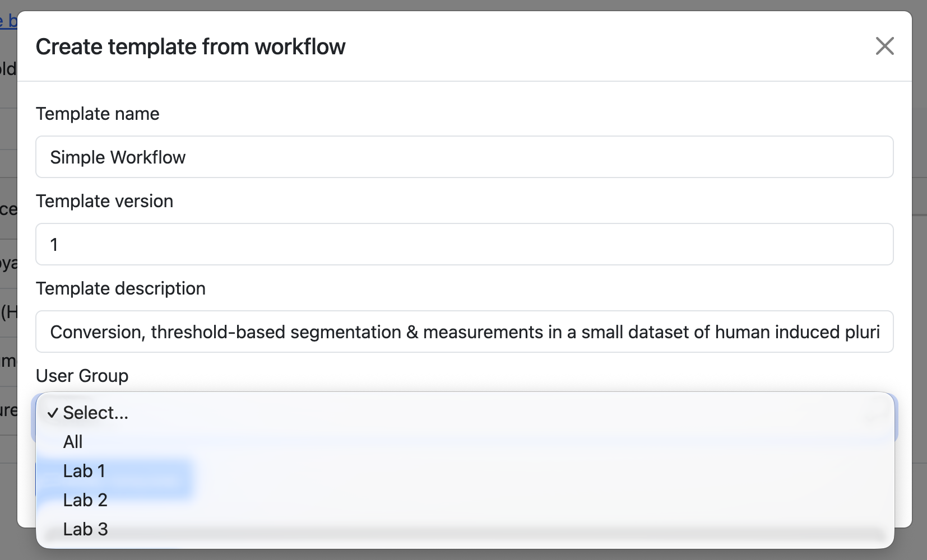Viewport: 927px width, 560px height.
Task: Open the blue link behind the dialog's top-left
Action: point(8,21)
